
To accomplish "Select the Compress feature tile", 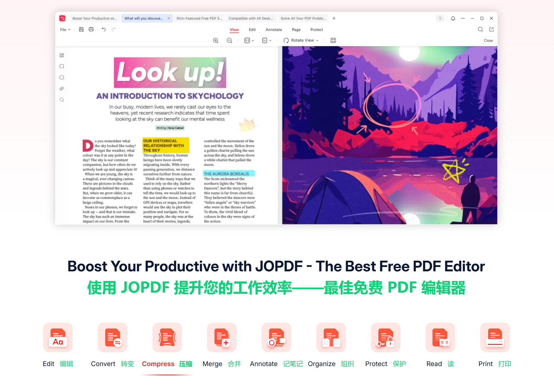I will click(x=167, y=337).
